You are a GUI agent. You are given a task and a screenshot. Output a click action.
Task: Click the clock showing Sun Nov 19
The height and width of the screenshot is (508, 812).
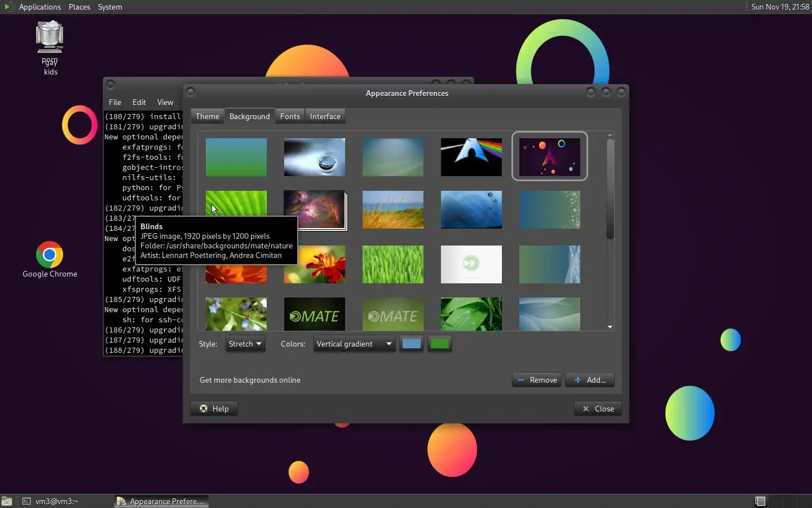pyautogui.click(x=780, y=7)
